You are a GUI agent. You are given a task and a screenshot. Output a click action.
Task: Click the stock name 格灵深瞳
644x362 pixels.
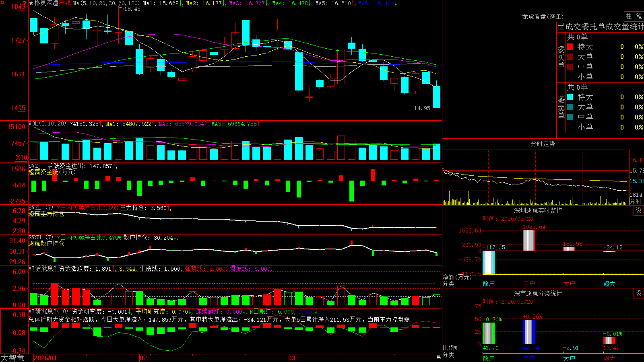tap(46, 3)
